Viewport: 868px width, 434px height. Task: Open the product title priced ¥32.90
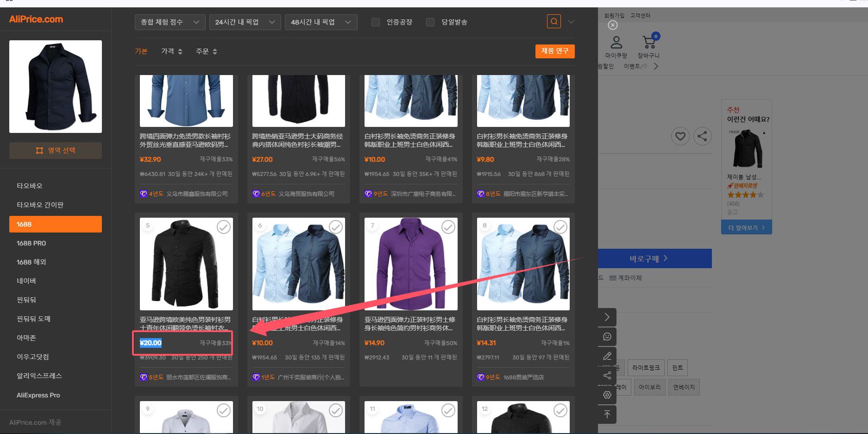tap(185, 140)
